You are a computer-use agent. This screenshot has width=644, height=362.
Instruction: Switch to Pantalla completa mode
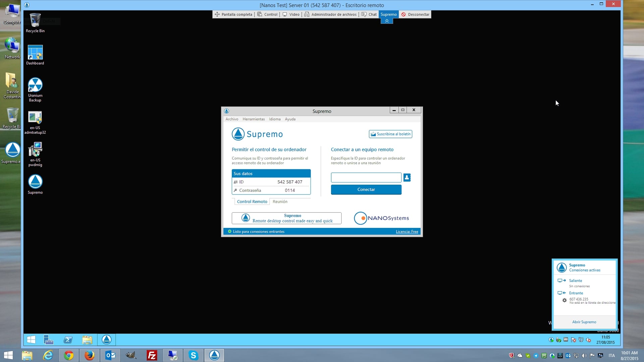tap(233, 14)
